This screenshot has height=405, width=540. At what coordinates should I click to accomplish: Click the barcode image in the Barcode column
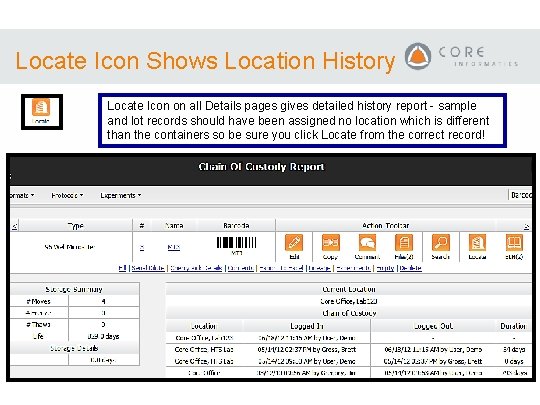[236, 243]
